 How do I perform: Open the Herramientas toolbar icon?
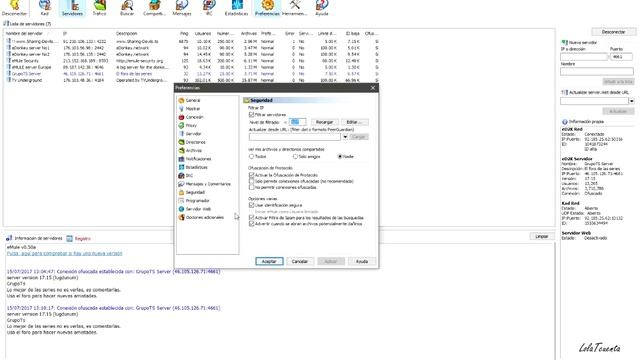(x=294, y=8)
